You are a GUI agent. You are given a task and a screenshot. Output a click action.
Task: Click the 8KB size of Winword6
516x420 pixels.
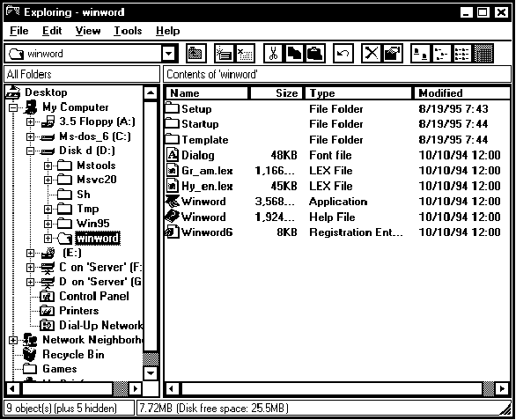tap(287, 232)
